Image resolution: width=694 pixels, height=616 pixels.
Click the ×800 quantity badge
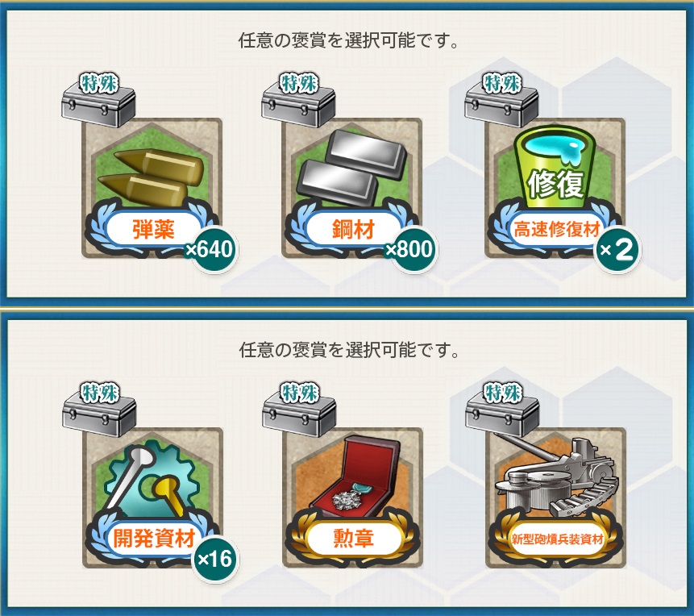pos(409,249)
